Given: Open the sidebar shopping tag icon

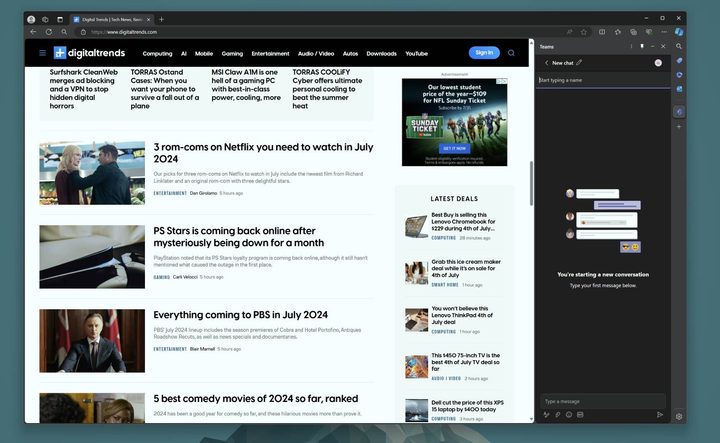Looking at the screenshot, I should 679,61.
